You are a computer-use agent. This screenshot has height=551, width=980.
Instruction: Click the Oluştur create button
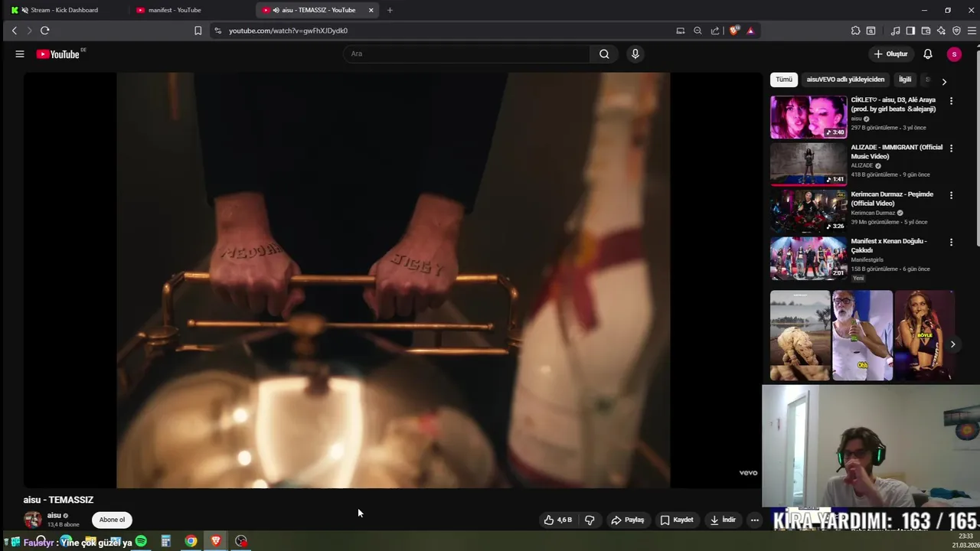tap(890, 54)
